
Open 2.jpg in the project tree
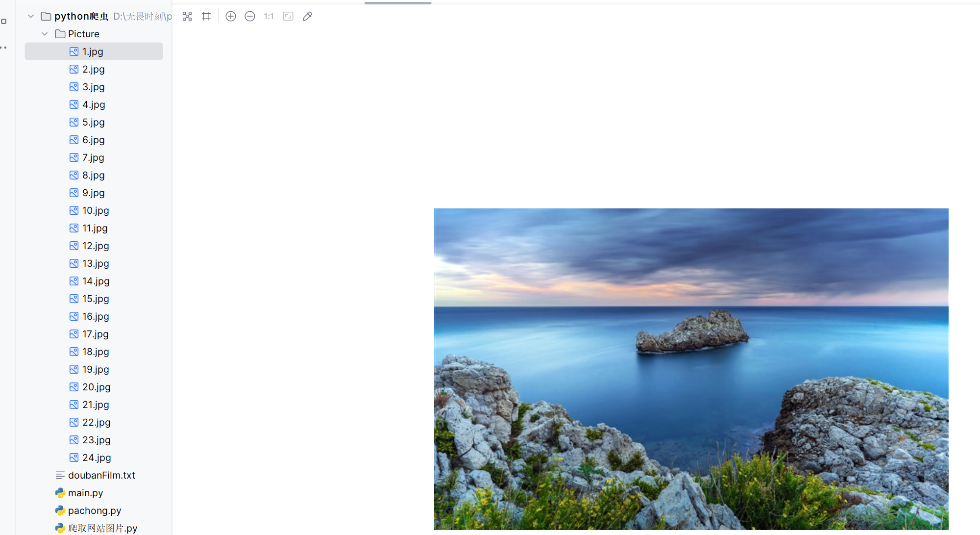pyautogui.click(x=93, y=69)
